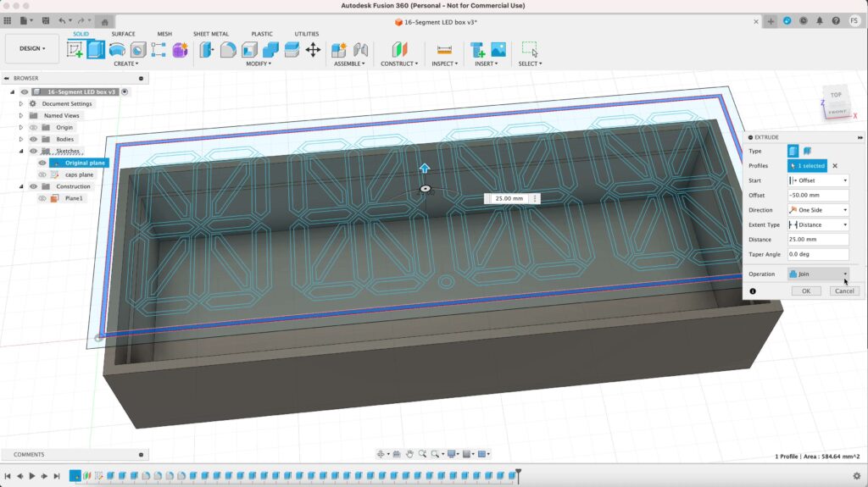Open the Operation dropdown showing Join

(817, 274)
